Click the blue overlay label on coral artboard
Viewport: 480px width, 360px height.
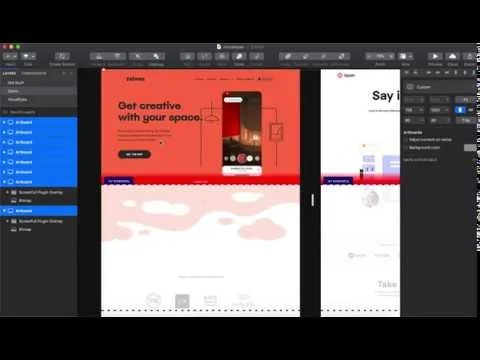pos(119,181)
